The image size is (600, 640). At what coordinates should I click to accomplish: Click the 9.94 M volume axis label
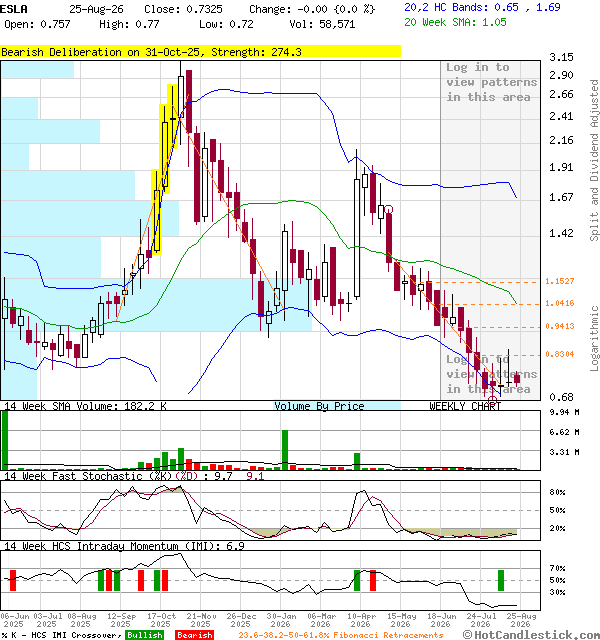click(564, 412)
